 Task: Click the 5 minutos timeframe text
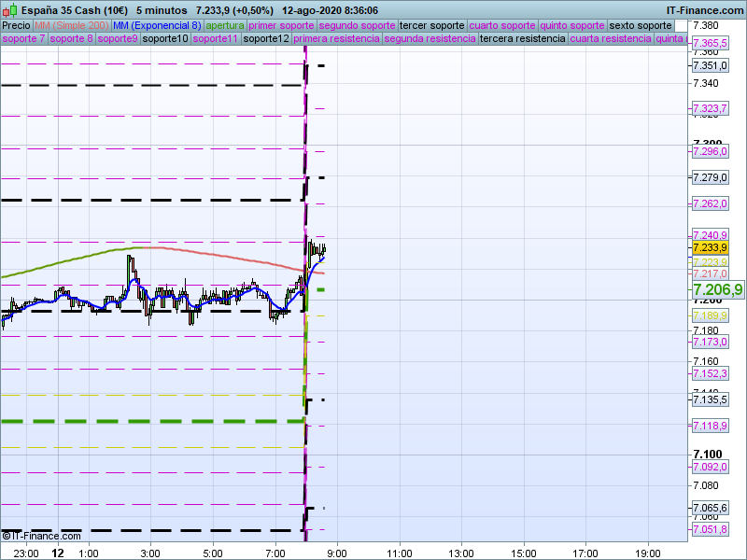162,10
